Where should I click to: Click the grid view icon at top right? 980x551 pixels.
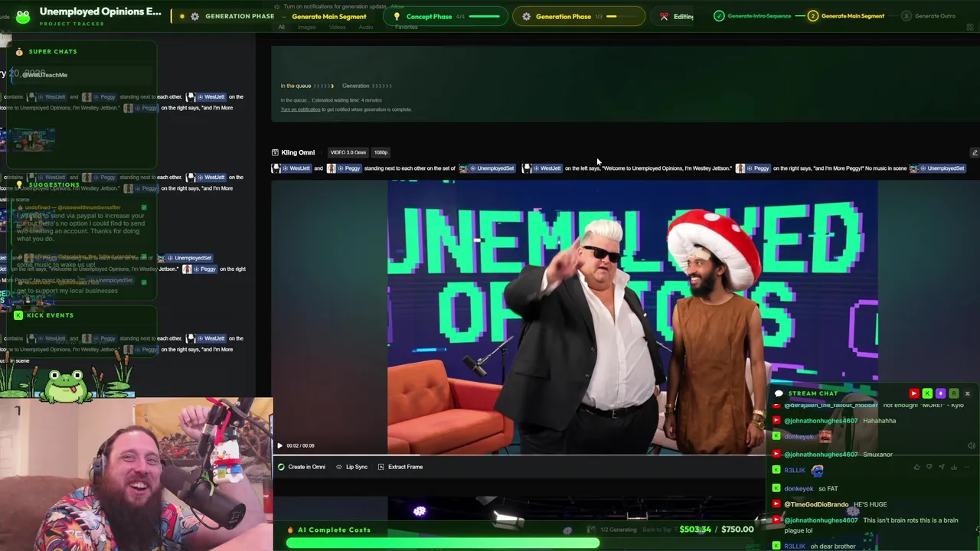click(x=970, y=28)
